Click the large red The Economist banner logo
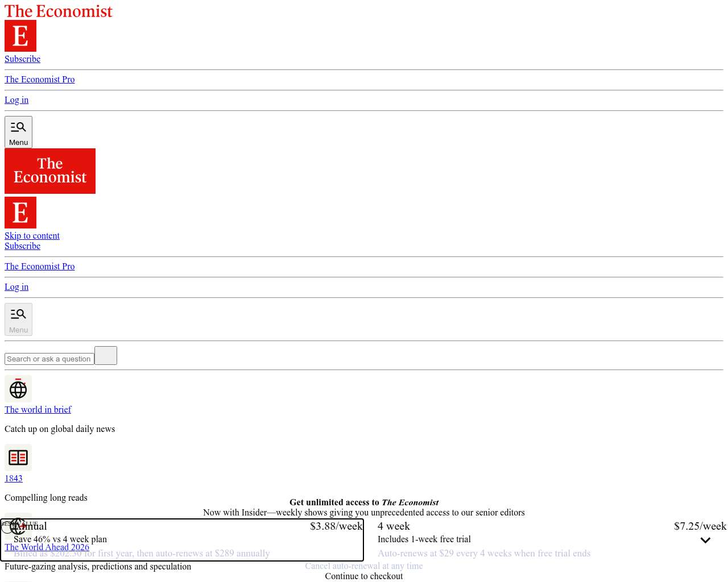This screenshot has width=728, height=582. click(x=50, y=171)
